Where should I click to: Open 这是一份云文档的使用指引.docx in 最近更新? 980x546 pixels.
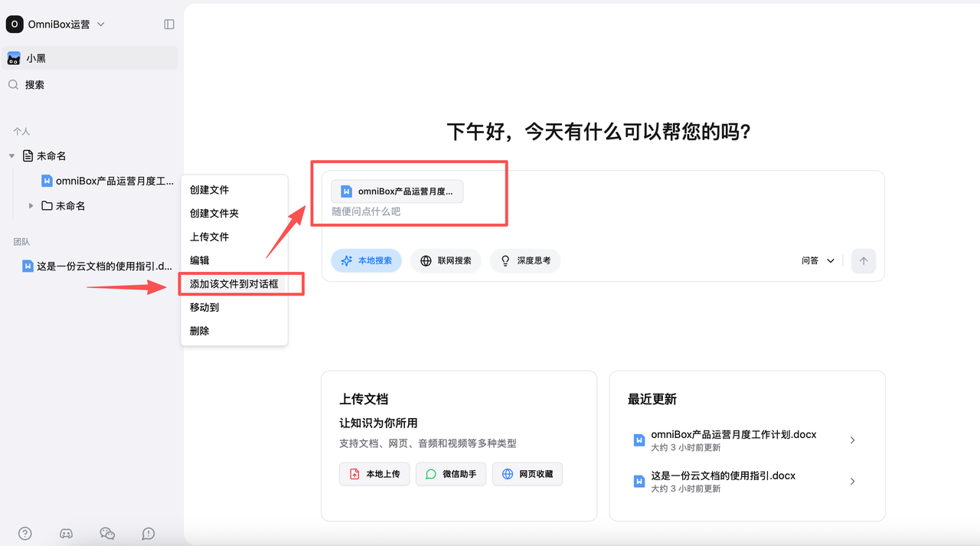tap(723, 476)
